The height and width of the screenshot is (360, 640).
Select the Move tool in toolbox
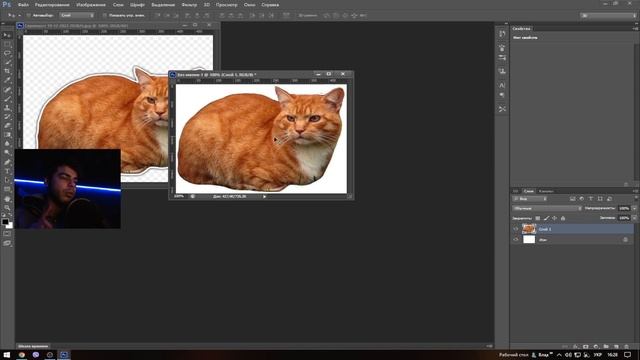tap(7, 36)
